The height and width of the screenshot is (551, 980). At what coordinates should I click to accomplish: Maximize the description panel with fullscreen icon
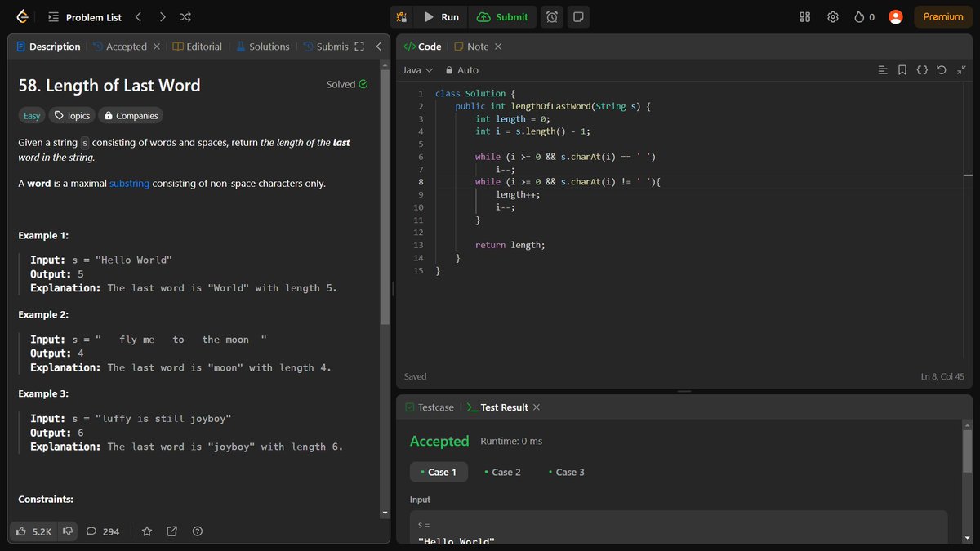pos(359,47)
